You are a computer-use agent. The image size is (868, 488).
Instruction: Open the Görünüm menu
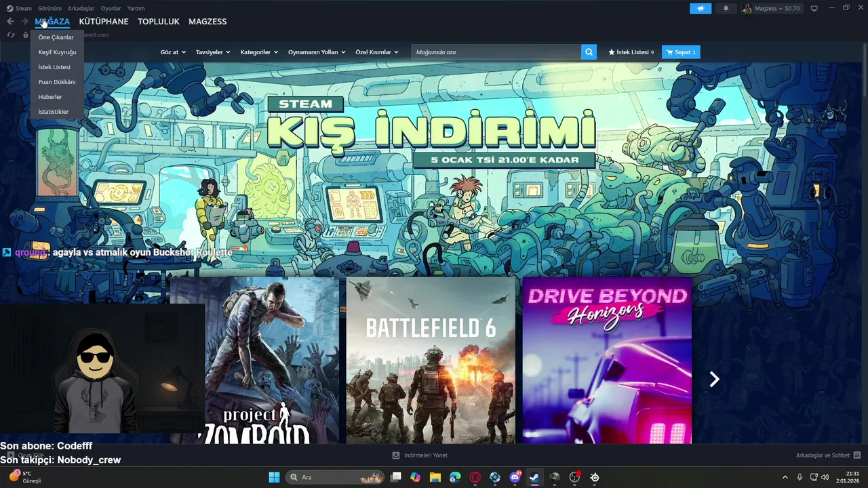[50, 8]
